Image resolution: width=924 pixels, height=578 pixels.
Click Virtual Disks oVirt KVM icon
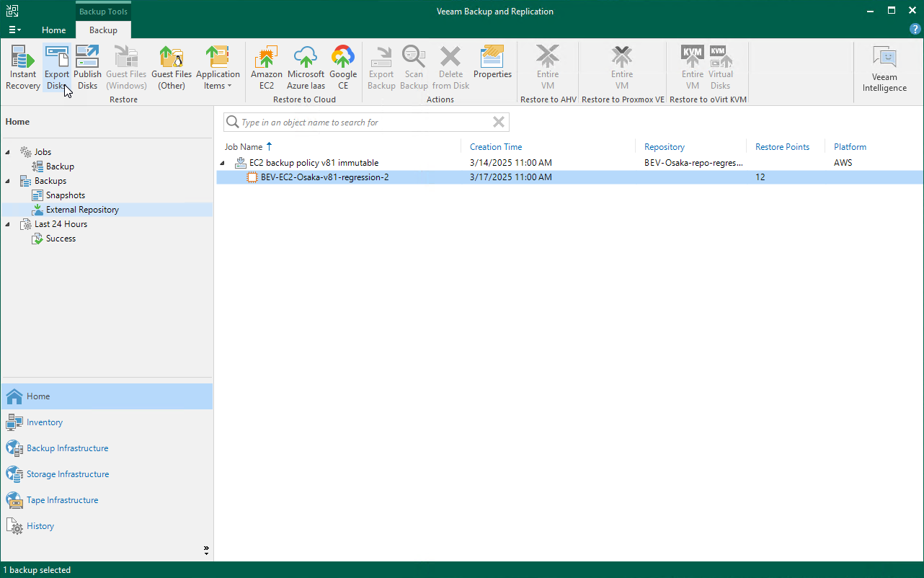[721, 68]
